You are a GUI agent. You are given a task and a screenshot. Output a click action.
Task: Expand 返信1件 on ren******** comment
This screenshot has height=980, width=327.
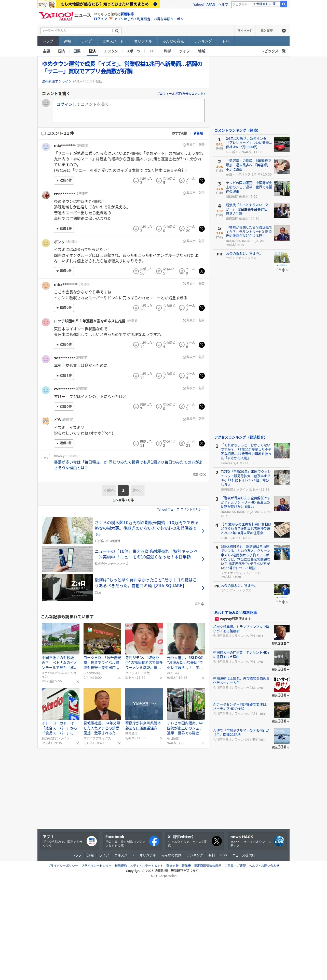(x=64, y=229)
